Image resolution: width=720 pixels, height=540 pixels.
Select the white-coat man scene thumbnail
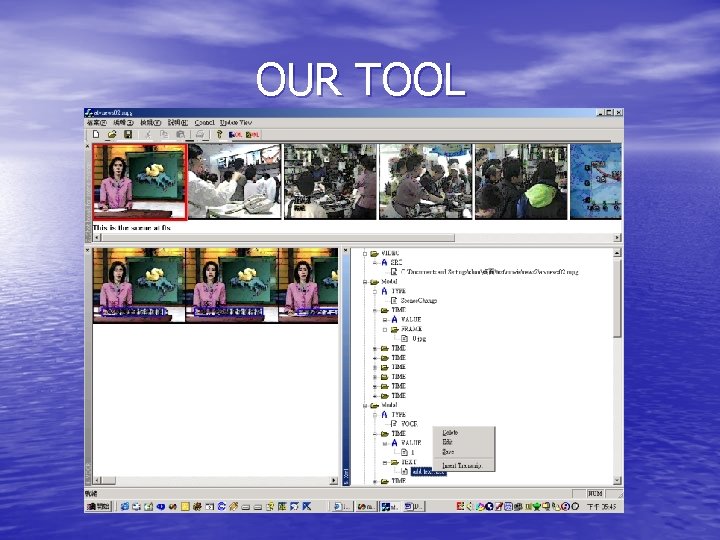[x=235, y=182]
